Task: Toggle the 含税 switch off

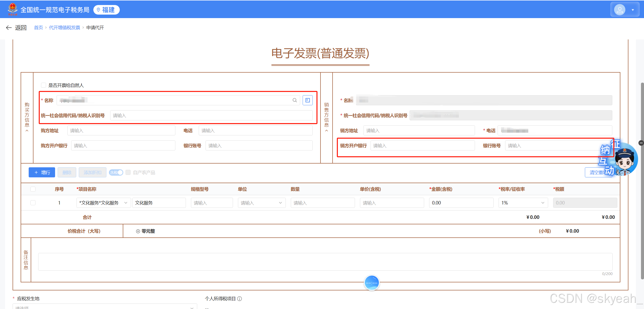Action: click(116, 172)
